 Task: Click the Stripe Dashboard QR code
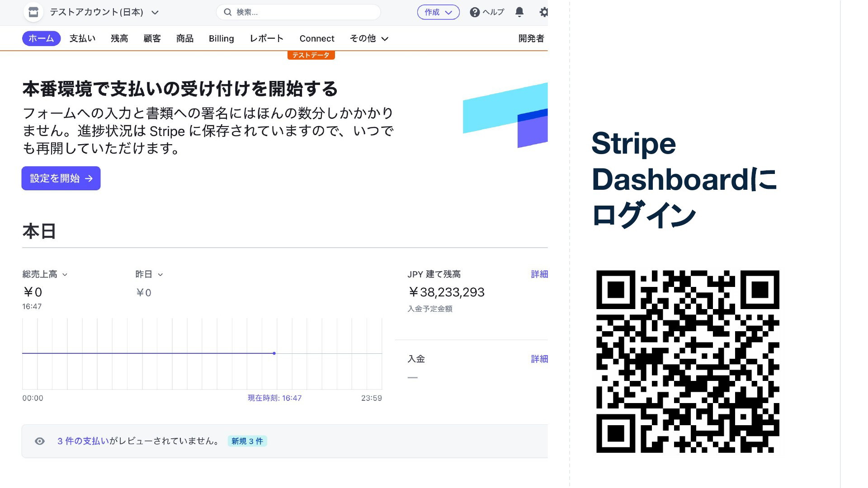pos(688,361)
